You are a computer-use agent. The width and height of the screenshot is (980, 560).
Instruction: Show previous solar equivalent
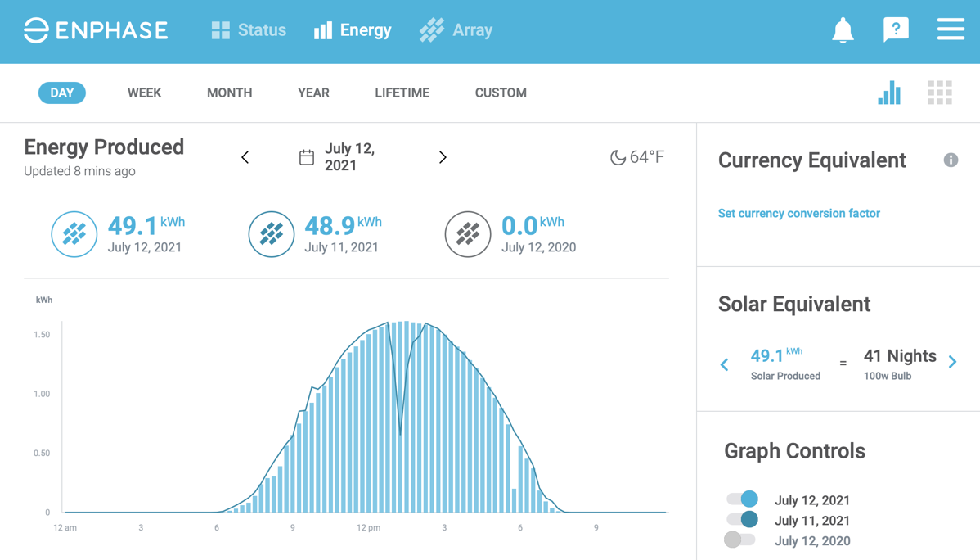pos(725,364)
